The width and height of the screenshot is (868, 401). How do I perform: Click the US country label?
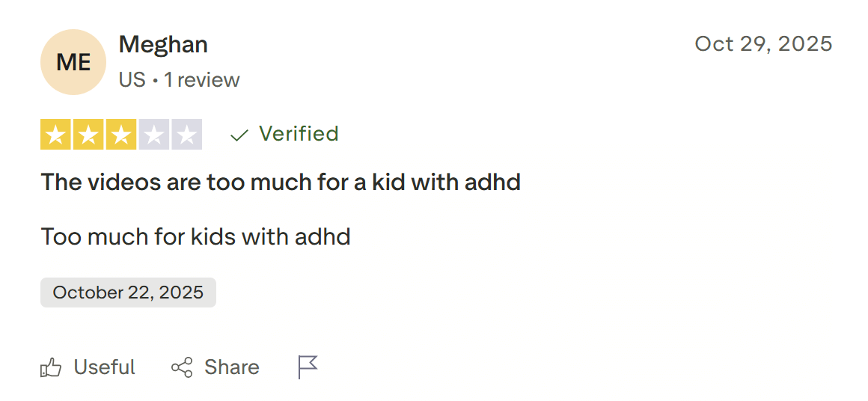click(x=132, y=80)
